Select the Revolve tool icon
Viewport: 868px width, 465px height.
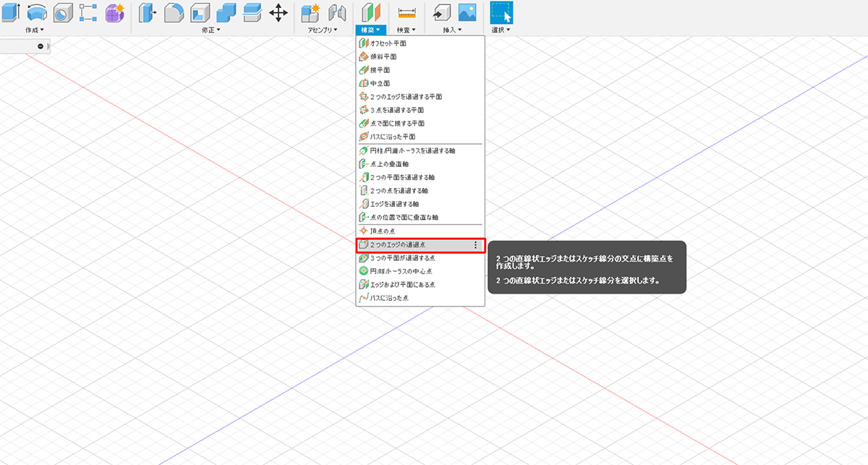[x=37, y=12]
